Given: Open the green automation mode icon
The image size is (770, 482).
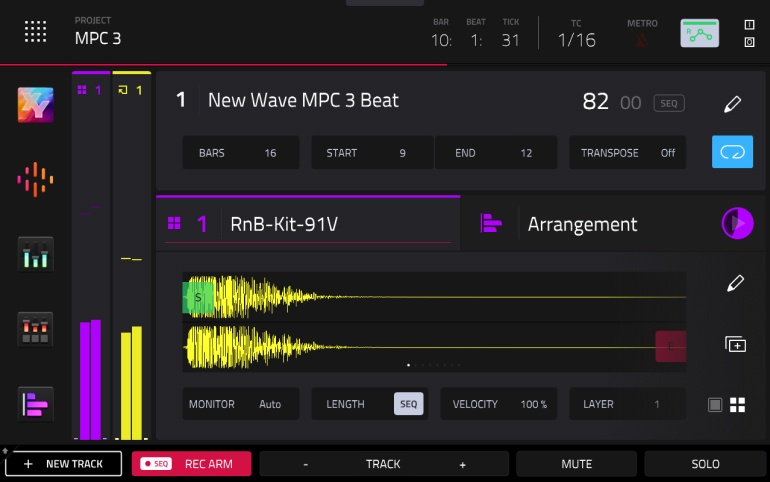Looking at the screenshot, I should [700, 33].
